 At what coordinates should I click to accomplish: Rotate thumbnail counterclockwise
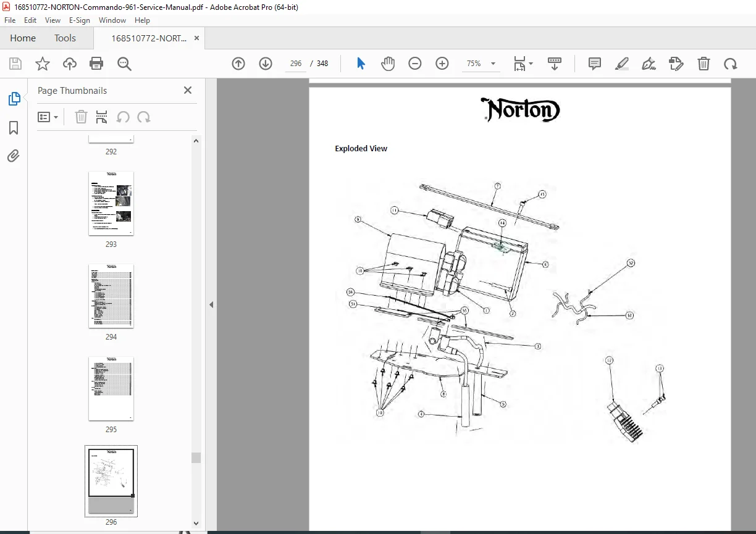click(123, 117)
